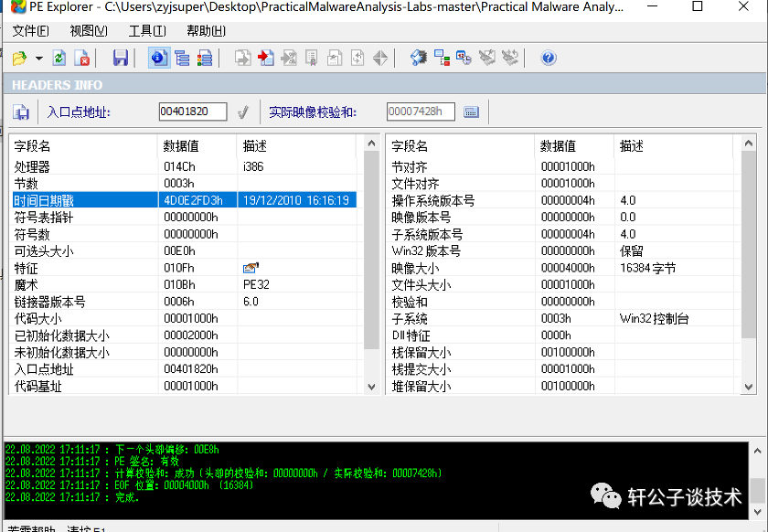Click the grayed Delay Import icon
Image resolution: width=768 pixels, height=532 pixels.
pos(289,59)
